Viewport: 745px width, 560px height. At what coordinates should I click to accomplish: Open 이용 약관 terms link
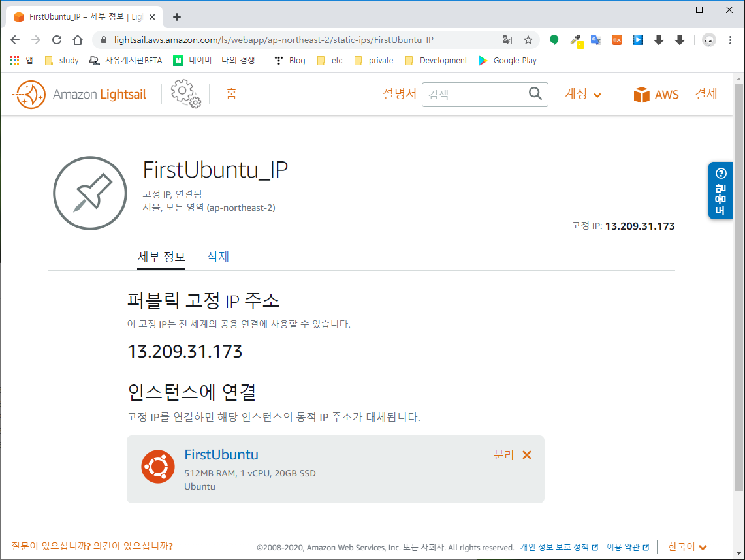(627, 547)
